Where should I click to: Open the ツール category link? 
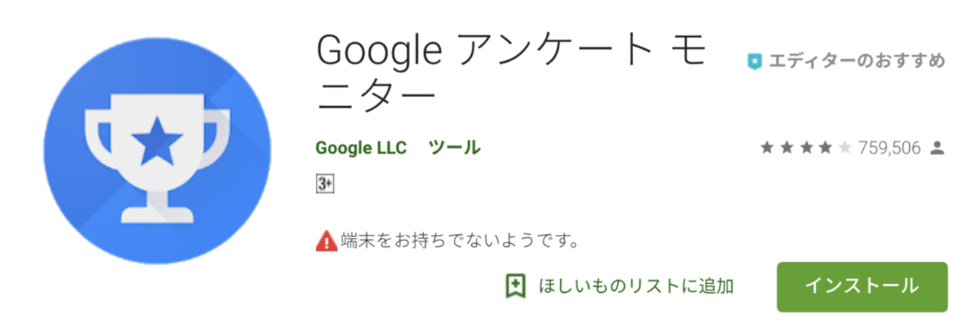point(455,148)
